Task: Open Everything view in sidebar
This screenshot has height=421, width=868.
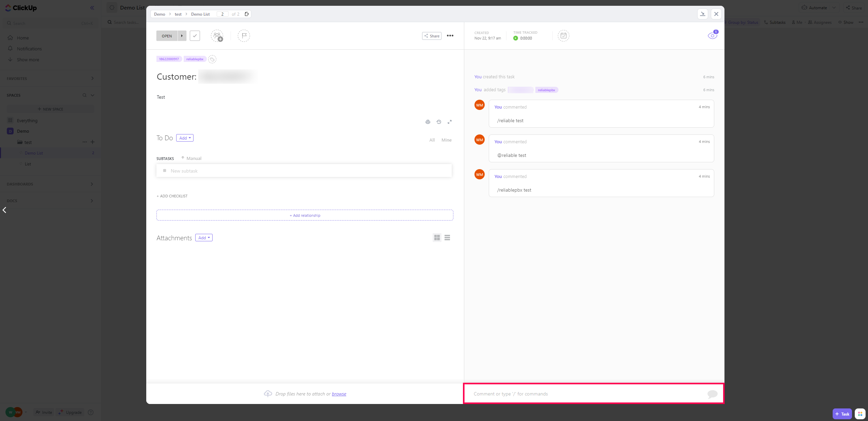Action: point(27,120)
